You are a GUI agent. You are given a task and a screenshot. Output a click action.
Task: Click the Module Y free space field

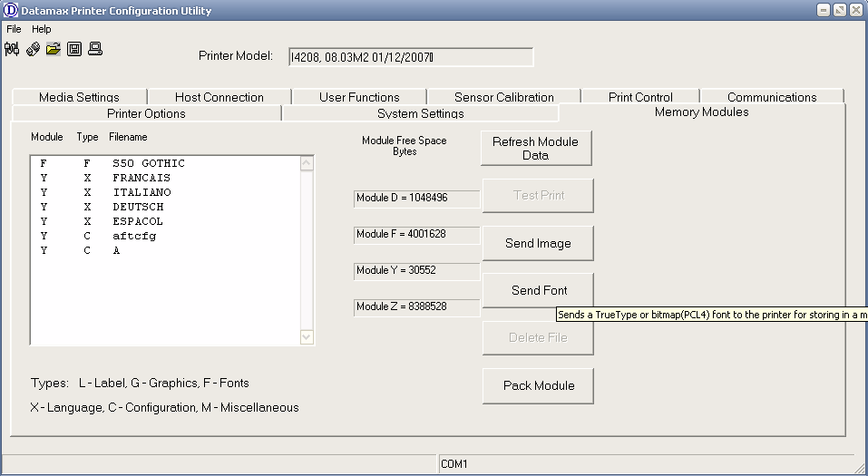[417, 271]
